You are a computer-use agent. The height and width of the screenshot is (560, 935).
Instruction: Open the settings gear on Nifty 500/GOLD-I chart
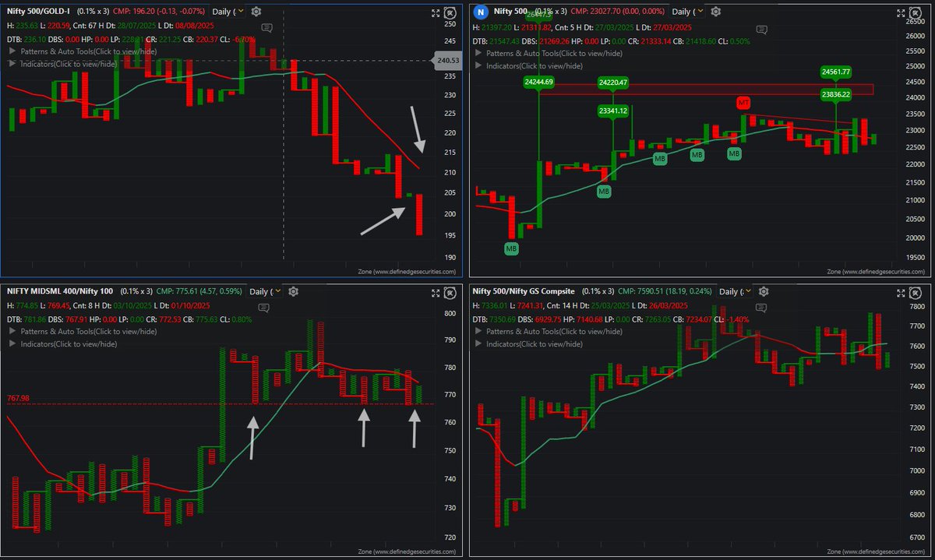256,12
